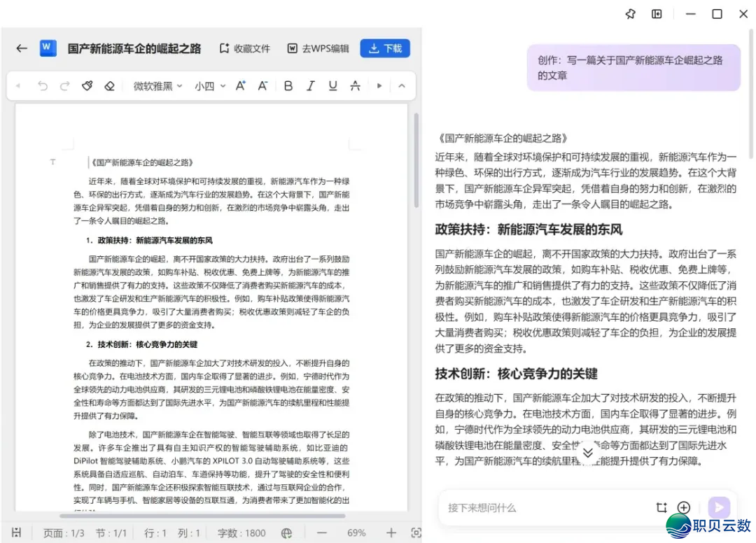Click the 接下来想问什么 chat input field

[546, 508]
